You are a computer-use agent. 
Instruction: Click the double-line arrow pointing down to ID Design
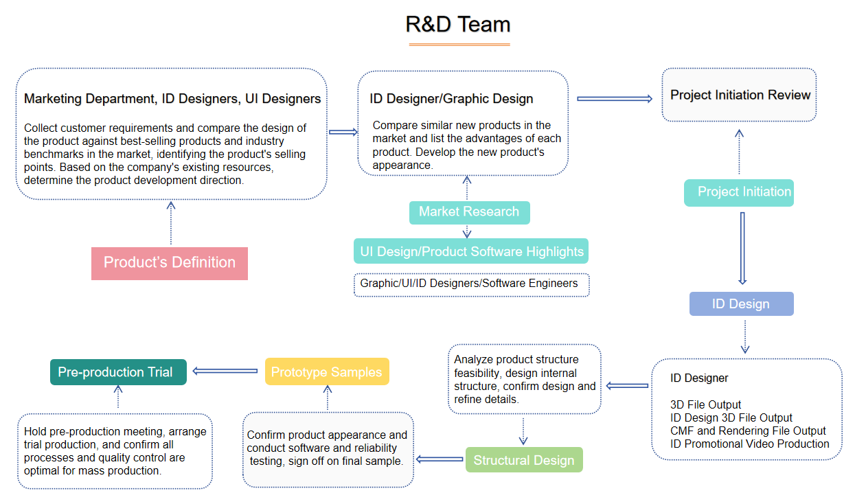pyautogui.click(x=742, y=248)
